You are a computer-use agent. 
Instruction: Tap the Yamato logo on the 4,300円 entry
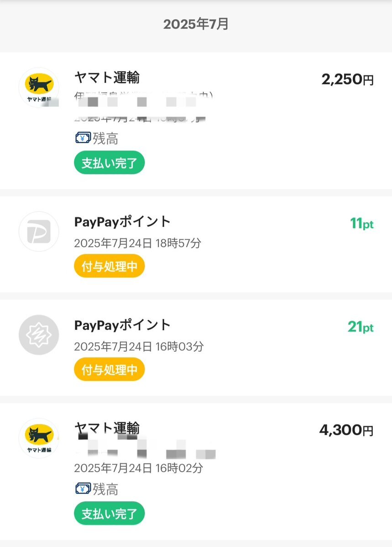(39, 438)
